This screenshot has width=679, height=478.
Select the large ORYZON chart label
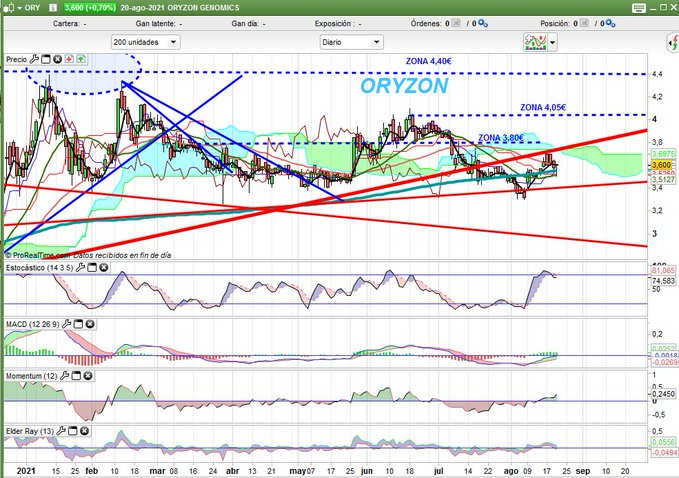(404, 86)
